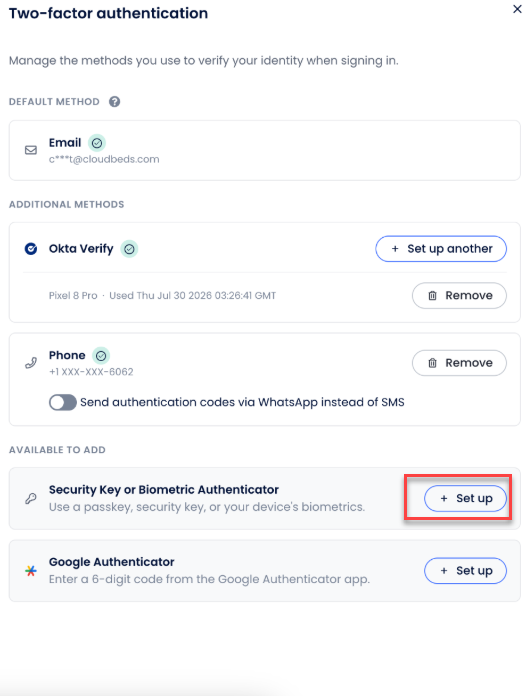Close the Two-factor authentication panel
Viewport: 525px width, 696px height.
(517, 9)
